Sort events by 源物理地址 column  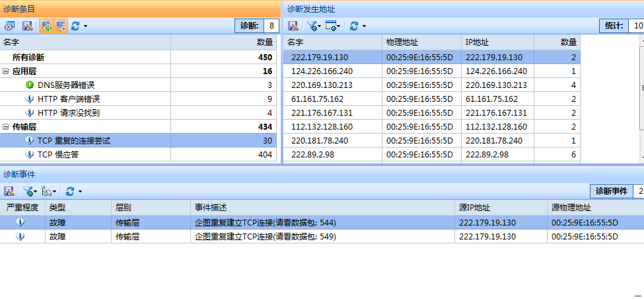596,208
